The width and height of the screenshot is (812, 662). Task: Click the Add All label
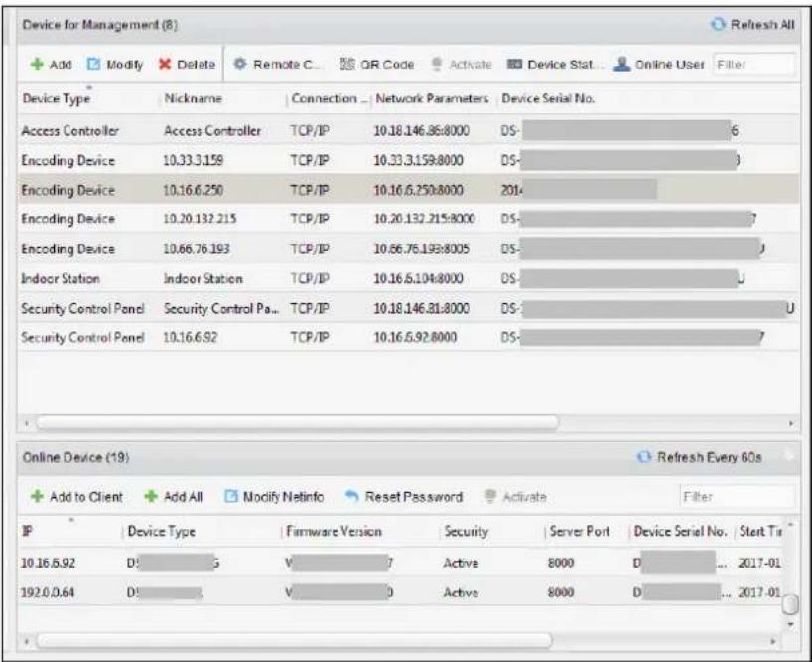click(183, 497)
